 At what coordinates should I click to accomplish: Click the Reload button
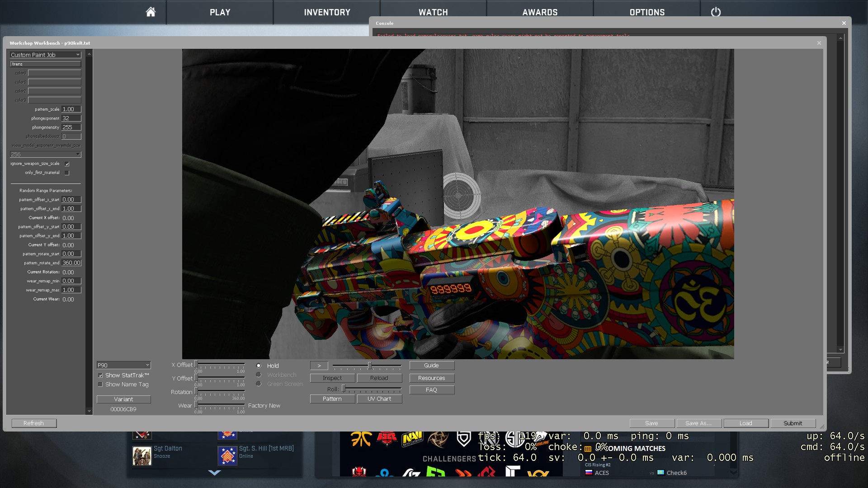click(x=379, y=378)
